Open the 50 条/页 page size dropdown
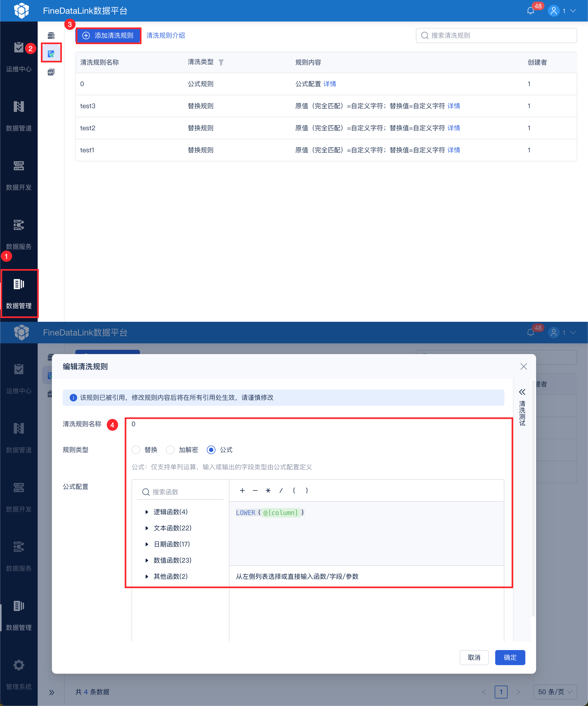588x706 pixels. pos(555,692)
